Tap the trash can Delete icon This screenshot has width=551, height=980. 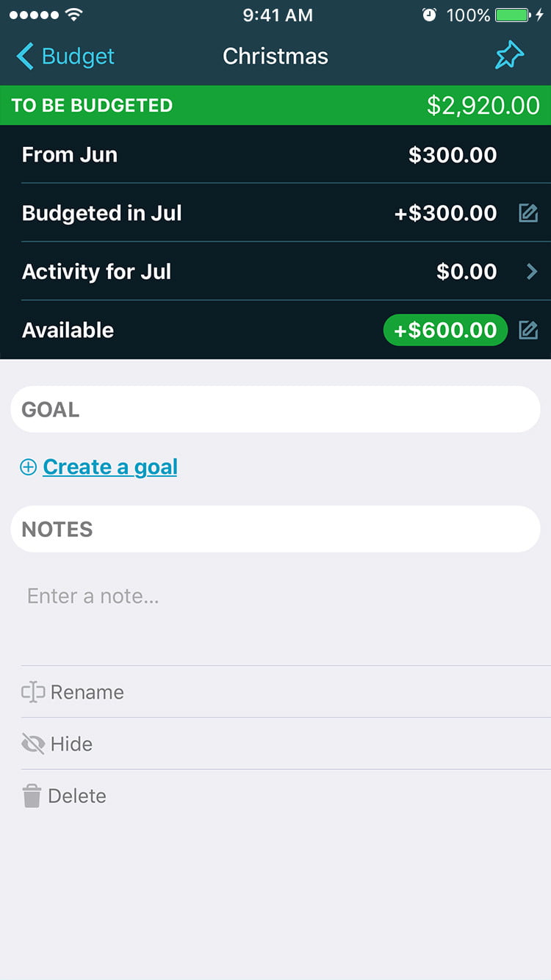coord(32,796)
